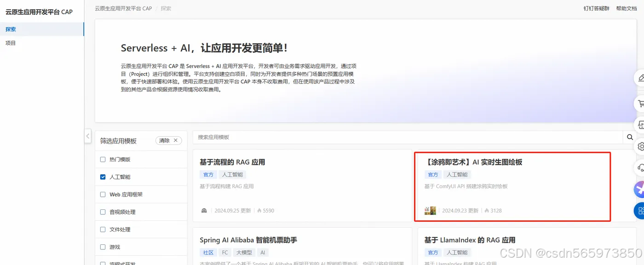Screen dimensions: 644x265
Task: Click 官方 tag on LlamaIndex RAG card
Action: coord(433,253)
